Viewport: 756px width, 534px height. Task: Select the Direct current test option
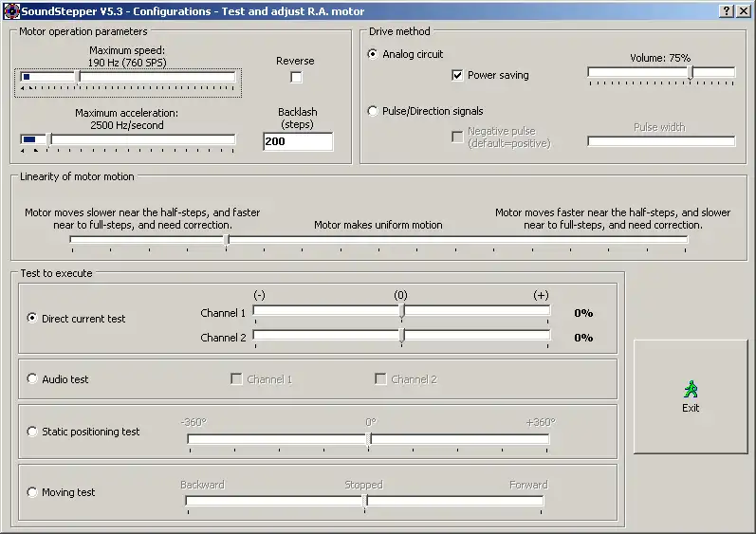pyautogui.click(x=32, y=318)
